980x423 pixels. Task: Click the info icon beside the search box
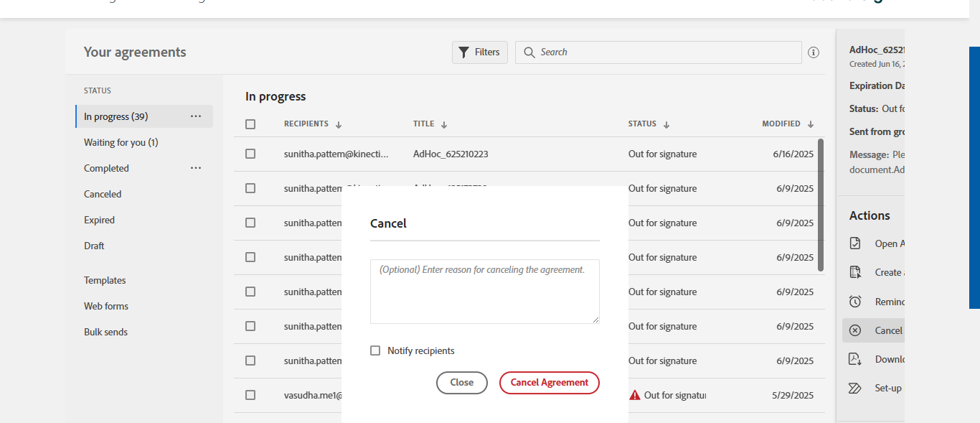(x=814, y=52)
